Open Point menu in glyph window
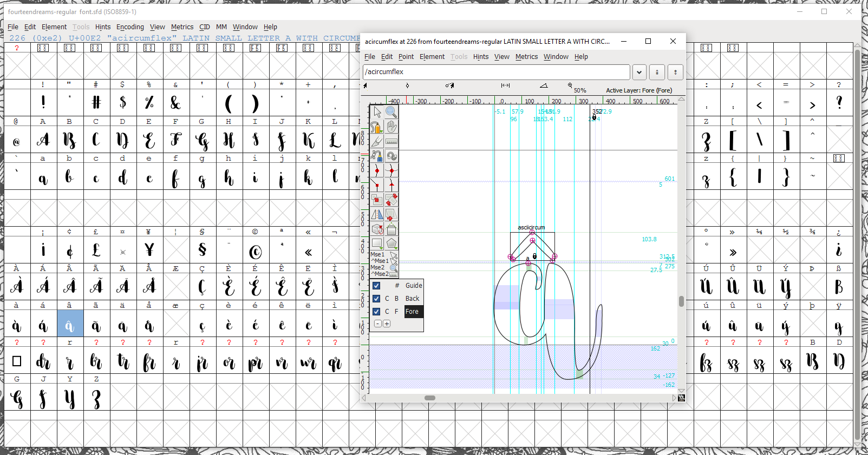This screenshot has width=868, height=455. (406, 57)
